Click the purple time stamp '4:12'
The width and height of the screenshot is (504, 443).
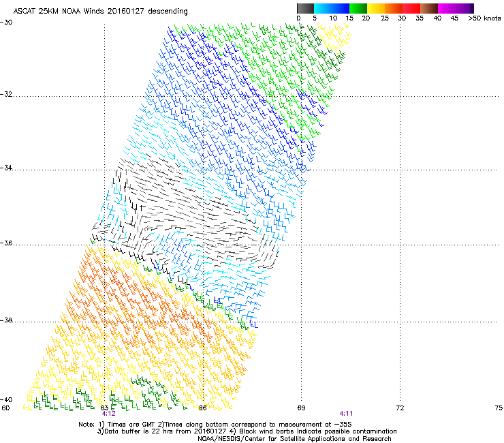109,414
